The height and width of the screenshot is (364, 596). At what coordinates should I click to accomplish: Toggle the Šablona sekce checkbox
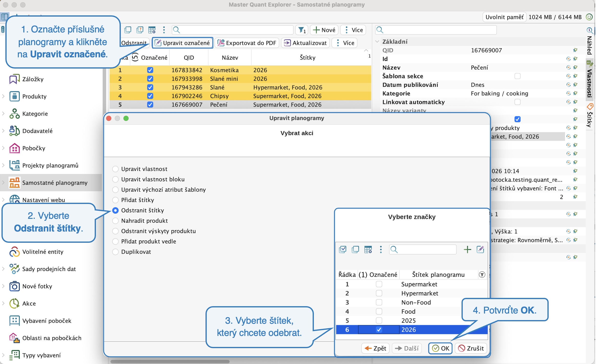pyautogui.click(x=517, y=76)
